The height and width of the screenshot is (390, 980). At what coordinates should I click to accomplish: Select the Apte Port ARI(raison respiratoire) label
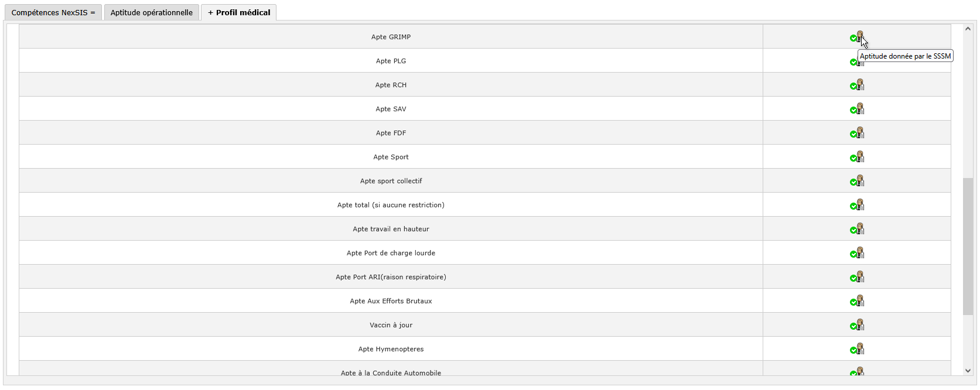pyautogui.click(x=391, y=277)
